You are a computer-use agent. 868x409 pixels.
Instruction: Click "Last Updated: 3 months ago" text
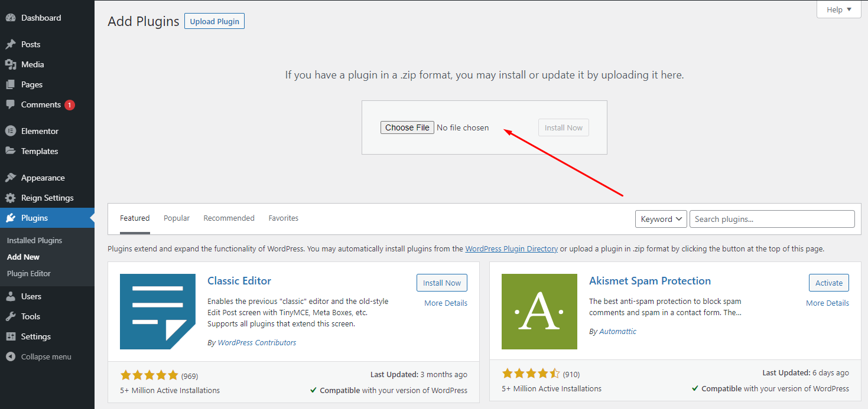tap(419, 374)
